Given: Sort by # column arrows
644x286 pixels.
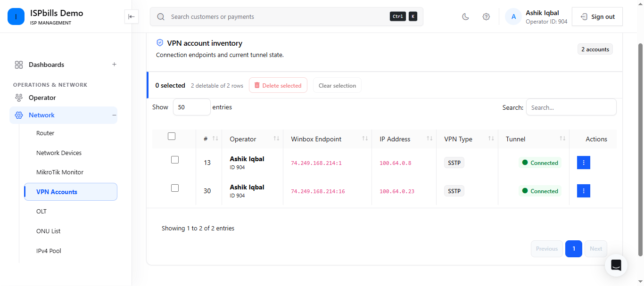Looking at the screenshot, I should [215, 139].
